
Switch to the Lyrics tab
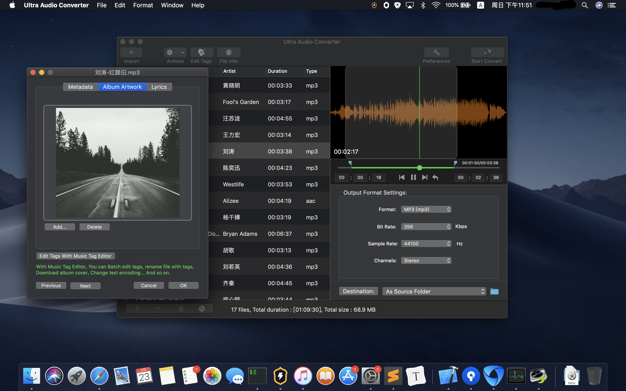click(x=159, y=87)
